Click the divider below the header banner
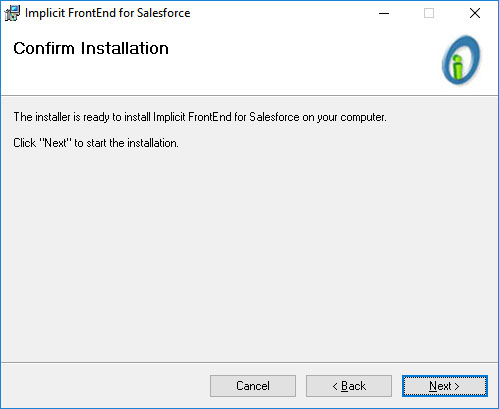This screenshot has height=409, width=499. click(x=249, y=96)
